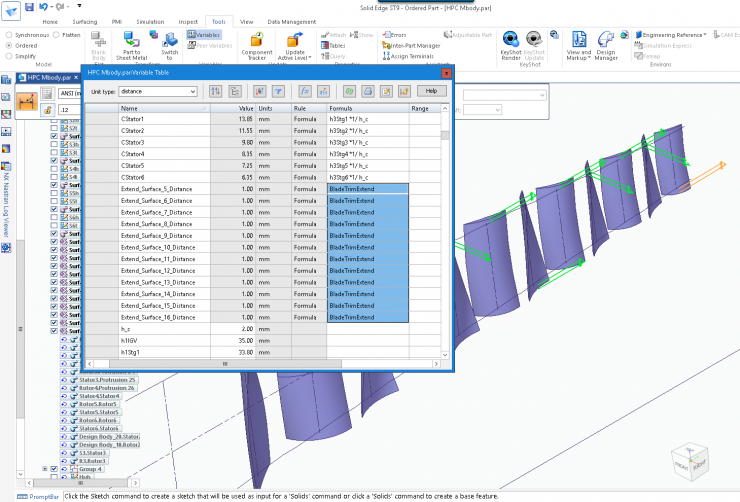Click the Undo icon in quick access toolbar

(43, 7)
